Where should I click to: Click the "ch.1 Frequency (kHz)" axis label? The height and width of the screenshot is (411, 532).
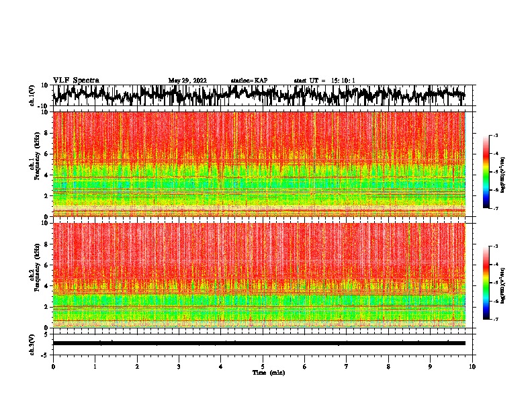point(36,156)
